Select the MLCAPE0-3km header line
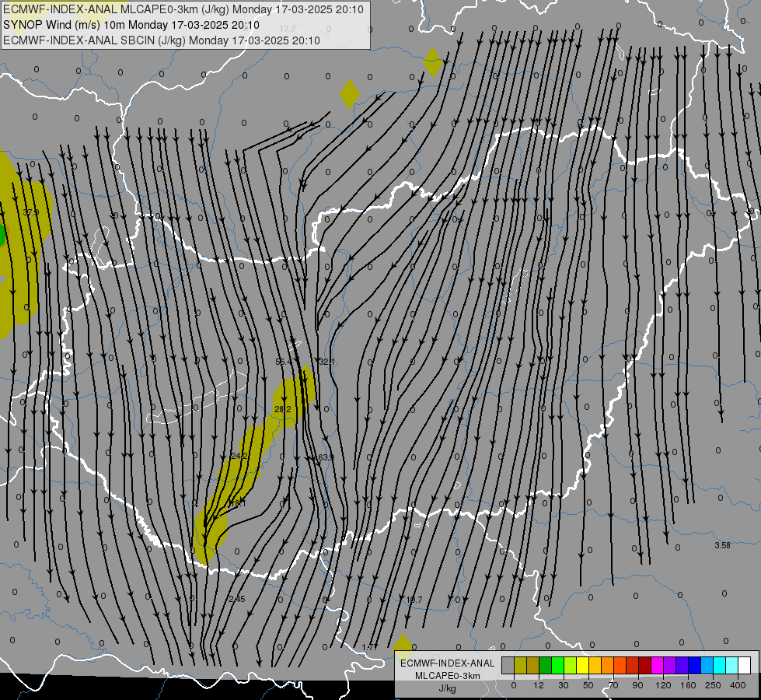This screenshot has width=761, height=700. point(183,9)
